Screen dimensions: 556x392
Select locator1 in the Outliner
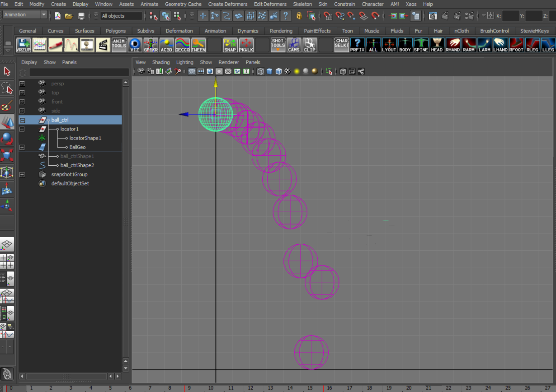(x=70, y=129)
